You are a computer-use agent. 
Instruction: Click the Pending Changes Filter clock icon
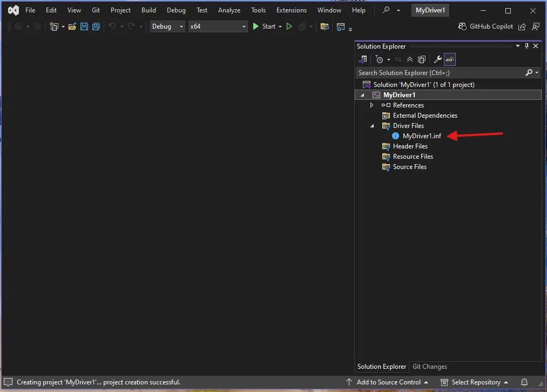tap(379, 59)
